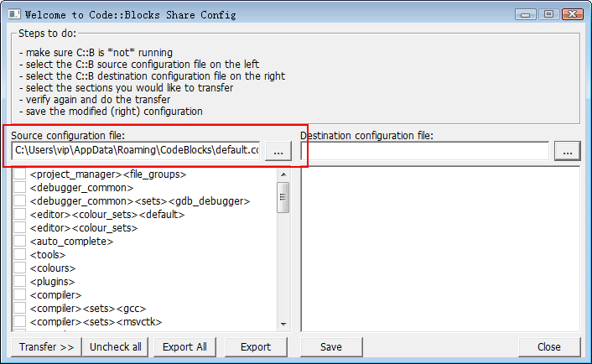The image size is (592, 364).
Task: Browse for the source configuration file
Action: click(x=278, y=150)
